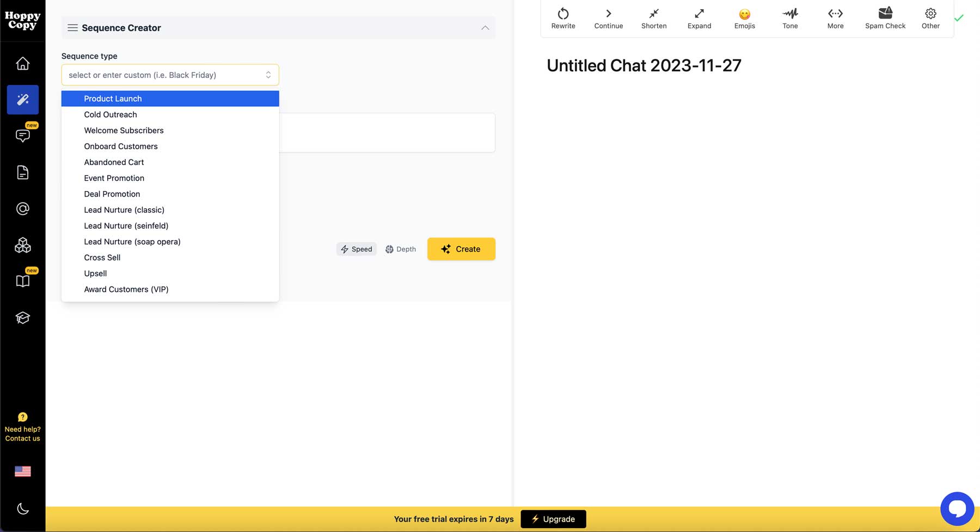Run a Spam Check
Viewport: 980px width, 532px height.
coord(884,18)
